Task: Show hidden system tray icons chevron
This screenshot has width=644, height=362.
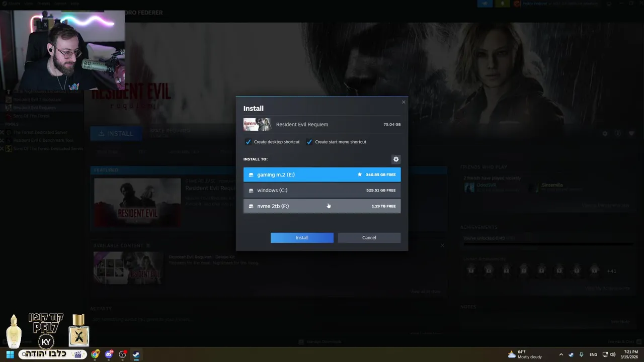Action: [x=561, y=354]
